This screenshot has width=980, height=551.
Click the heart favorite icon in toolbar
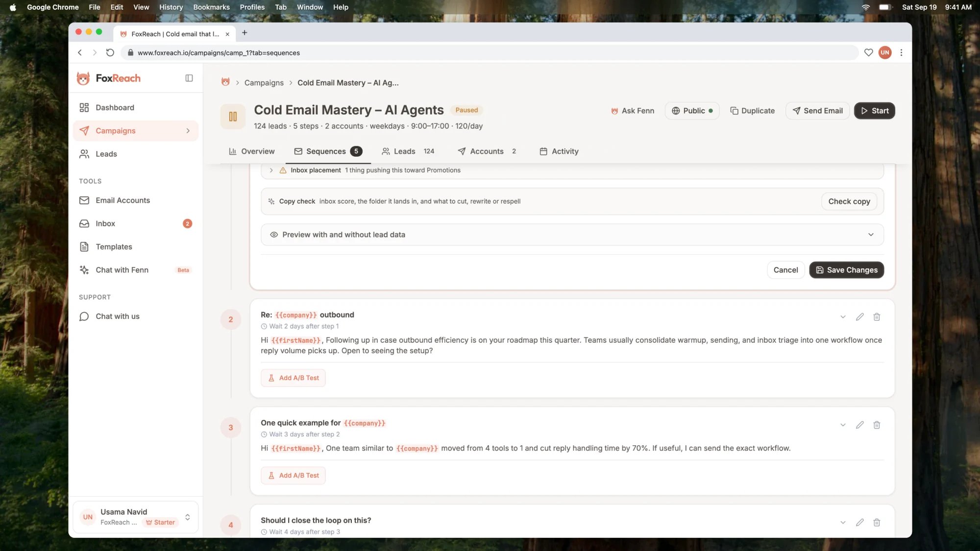(x=869, y=52)
